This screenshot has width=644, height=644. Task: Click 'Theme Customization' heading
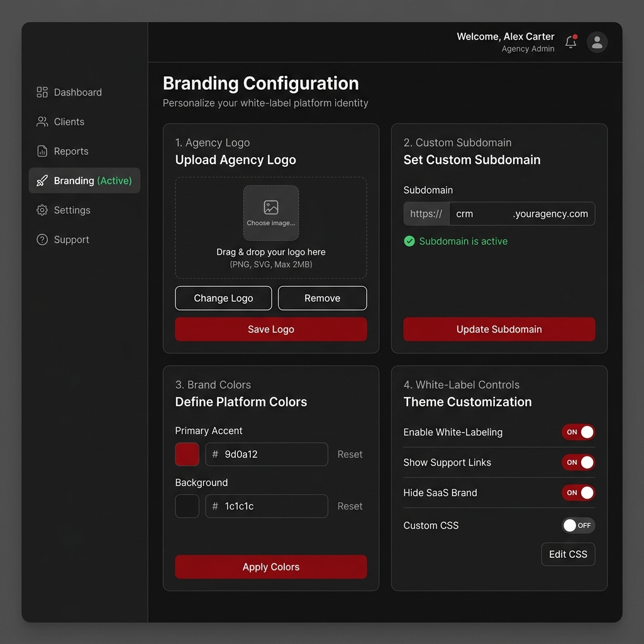(x=467, y=402)
